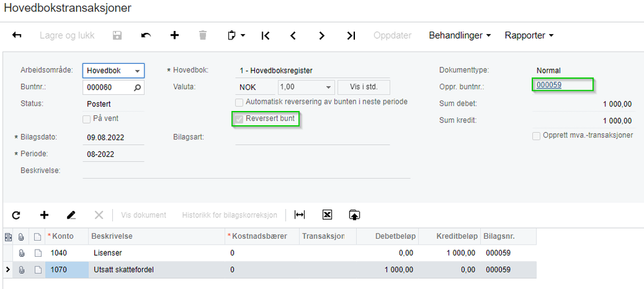Sort by the Bilagsnr. column header
This screenshot has width=644, height=289.
(x=508, y=237)
